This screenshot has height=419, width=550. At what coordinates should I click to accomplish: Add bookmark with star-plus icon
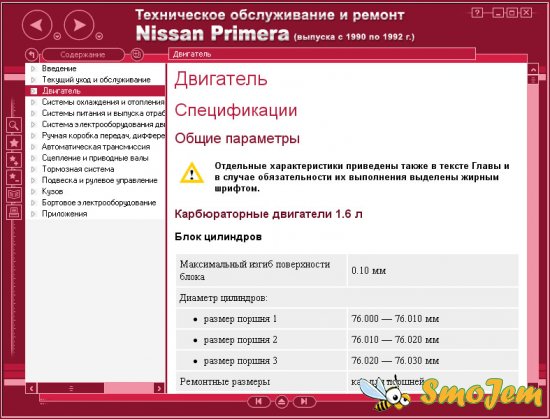coord(14,160)
